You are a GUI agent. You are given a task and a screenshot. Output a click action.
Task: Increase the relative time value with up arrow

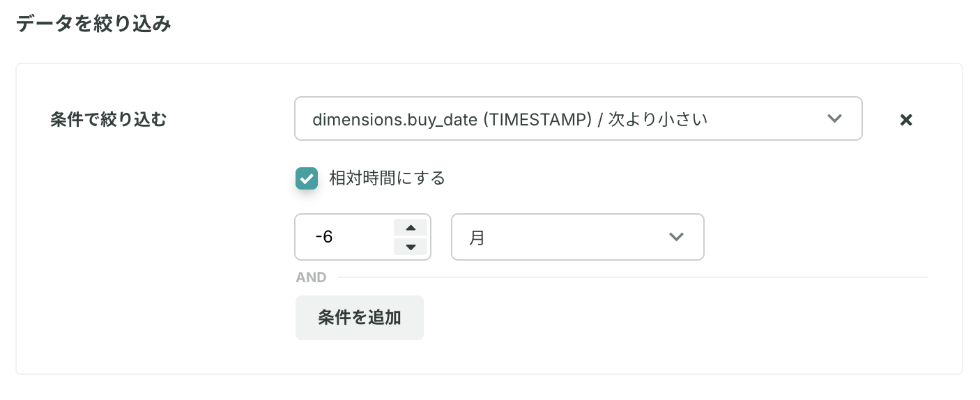411,228
